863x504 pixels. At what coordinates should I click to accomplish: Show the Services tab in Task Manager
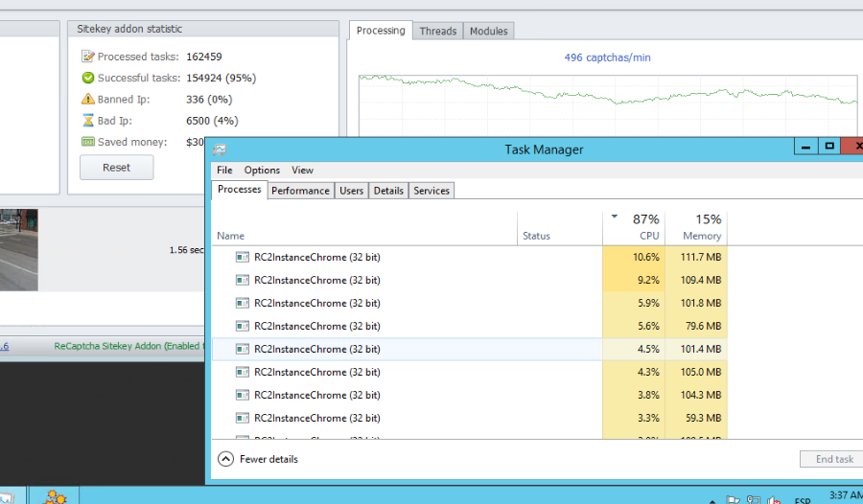(431, 191)
